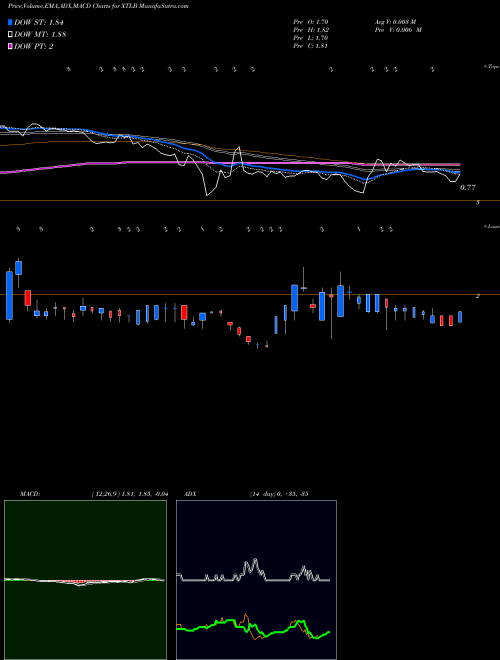The height and width of the screenshot is (660, 500).
Task: Select the 'DOW MT: 1.88' legend text
Action: (40, 35)
